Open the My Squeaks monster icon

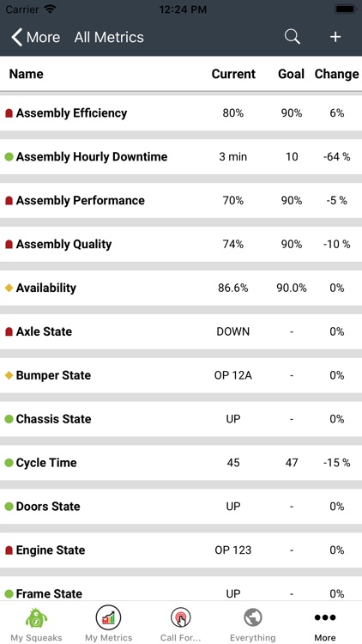tap(36, 617)
